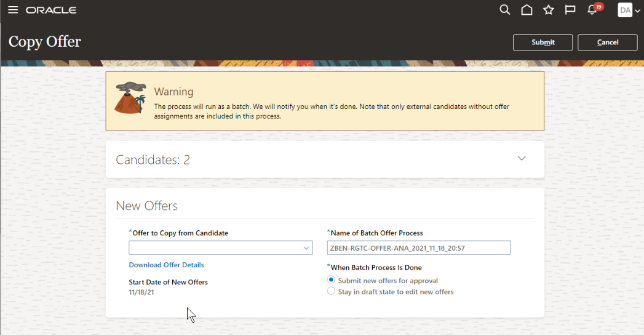Open the DA user avatar menu

629,10
